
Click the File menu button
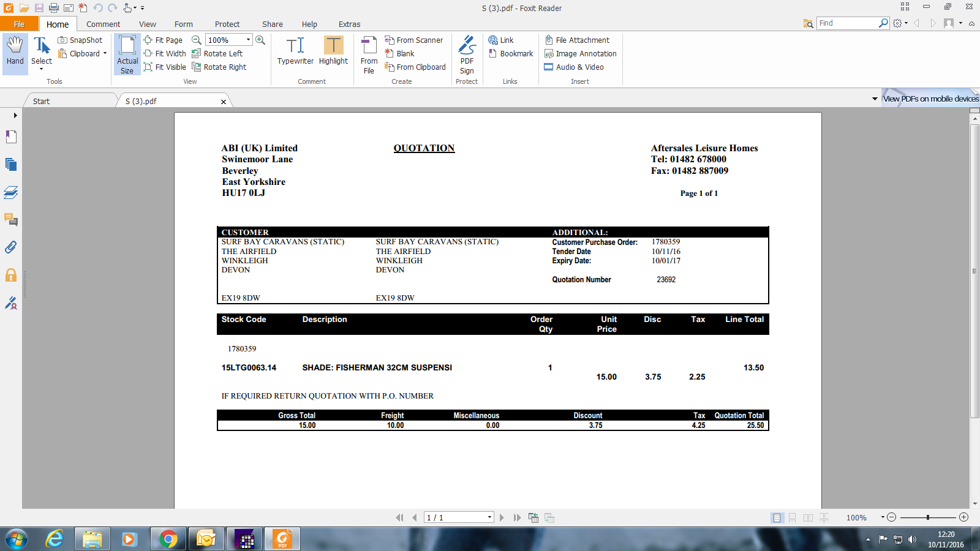[x=19, y=24]
